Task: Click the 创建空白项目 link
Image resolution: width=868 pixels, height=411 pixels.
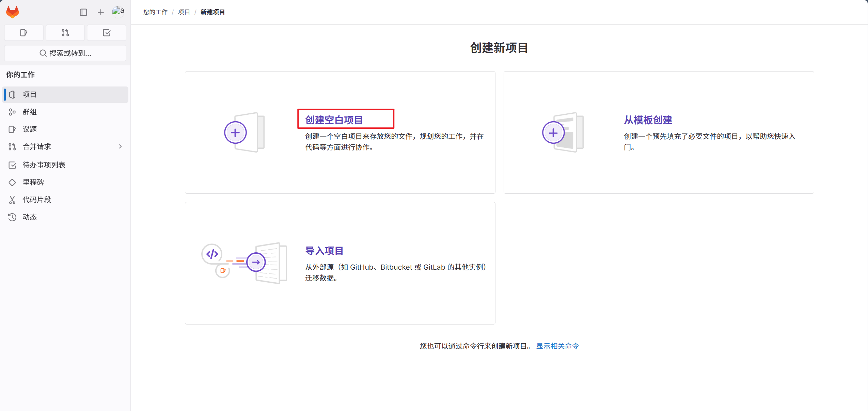Action: [x=334, y=120]
